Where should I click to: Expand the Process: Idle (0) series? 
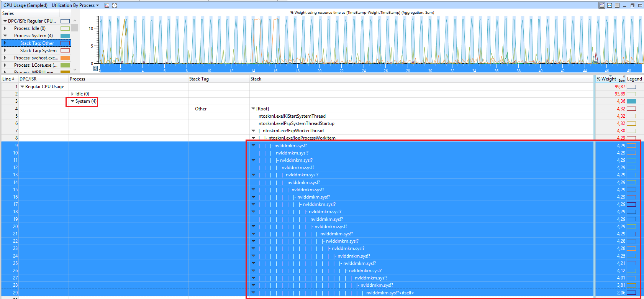tap(5, 28)
